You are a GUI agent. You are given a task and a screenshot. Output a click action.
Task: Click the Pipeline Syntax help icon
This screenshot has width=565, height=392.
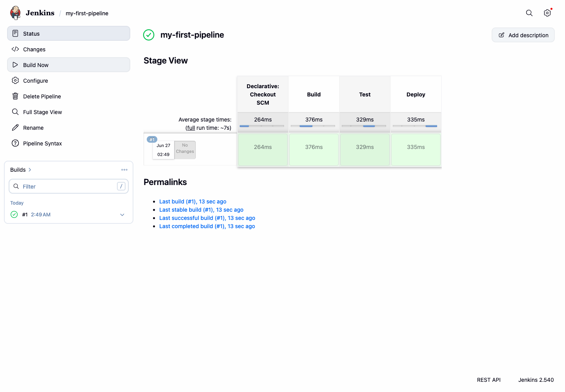point(15,143)
